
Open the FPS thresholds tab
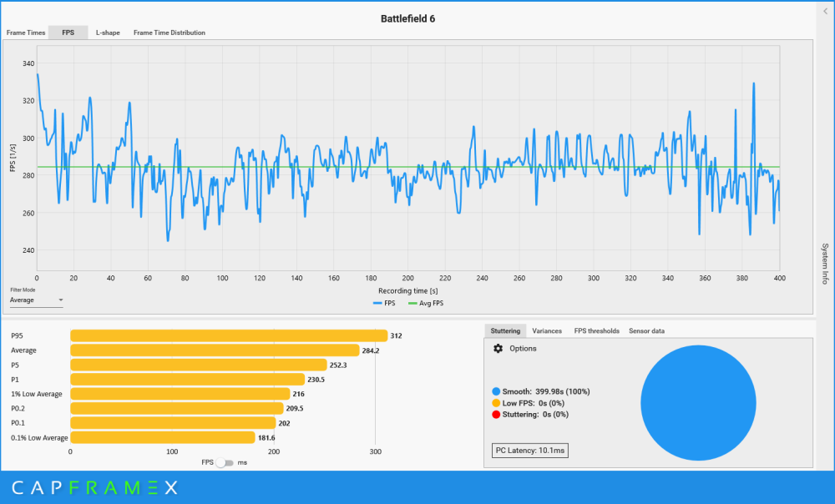596,331
